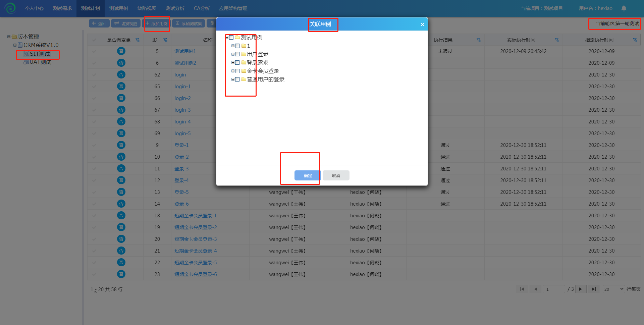Go to the previous page of results
This screenshot has width=644, height=325.
[536, 289]
